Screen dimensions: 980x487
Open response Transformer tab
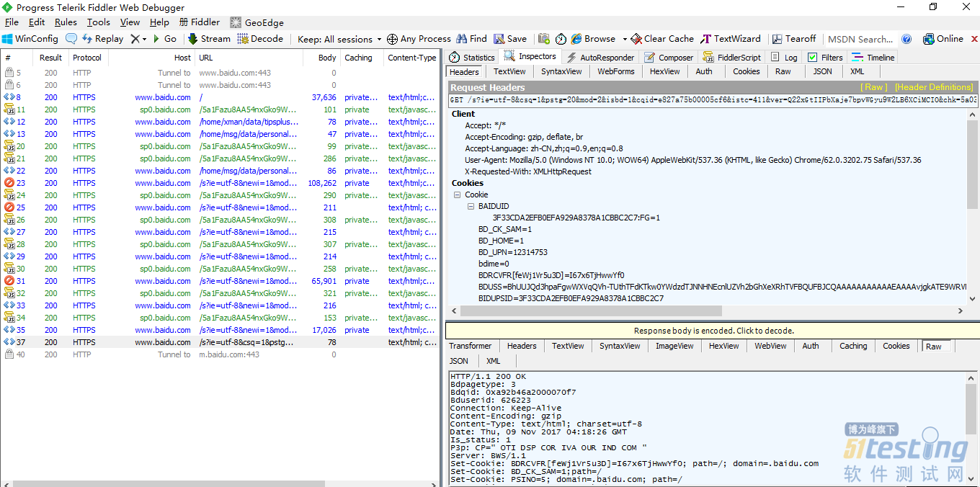(x=470, y=346)
